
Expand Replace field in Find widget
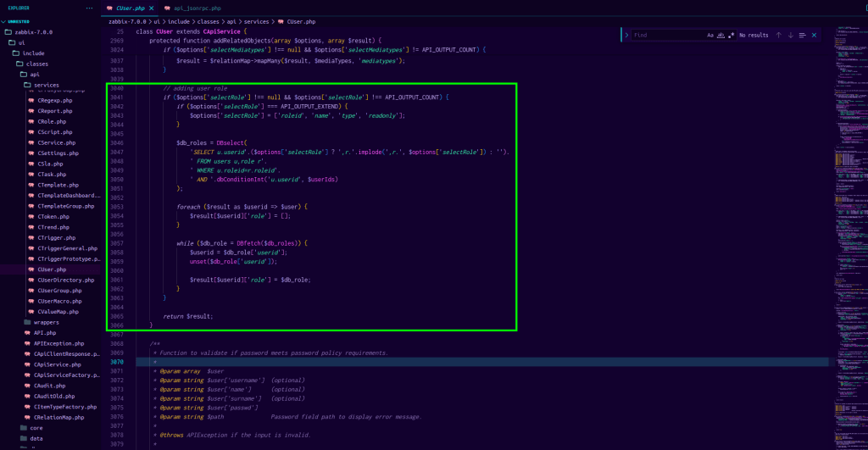626,35
